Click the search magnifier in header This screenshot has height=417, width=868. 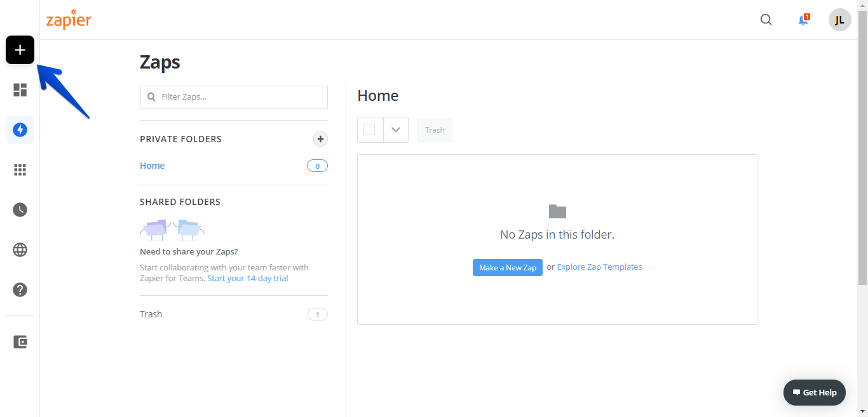pos(766,20)
